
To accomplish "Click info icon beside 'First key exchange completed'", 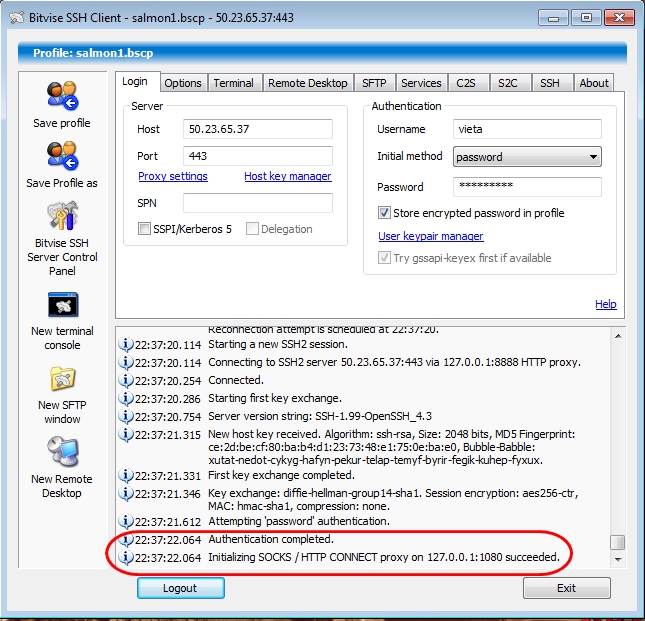I will [x=125, y=475].
